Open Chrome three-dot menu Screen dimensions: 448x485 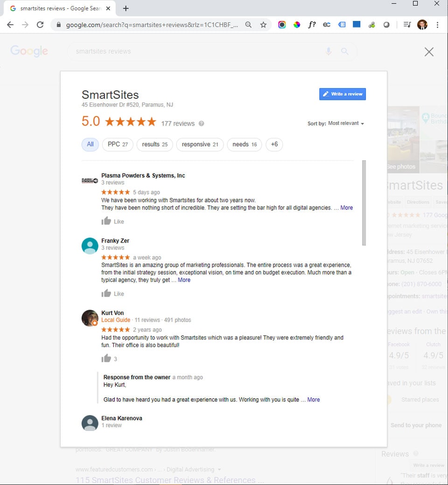(437, 25)
